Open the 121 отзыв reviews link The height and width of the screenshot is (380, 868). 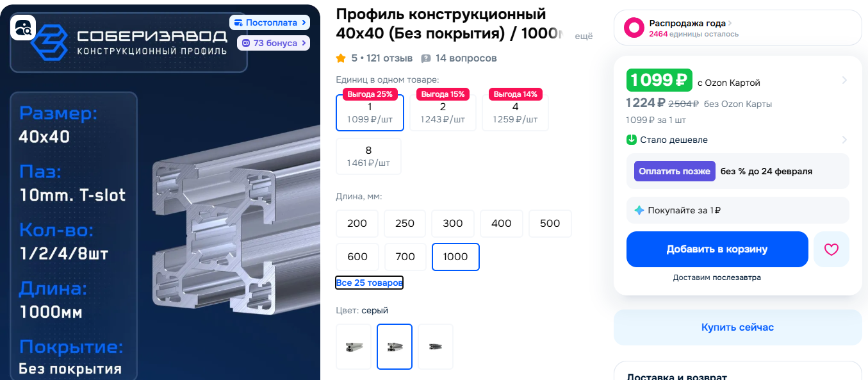point(389,58)
